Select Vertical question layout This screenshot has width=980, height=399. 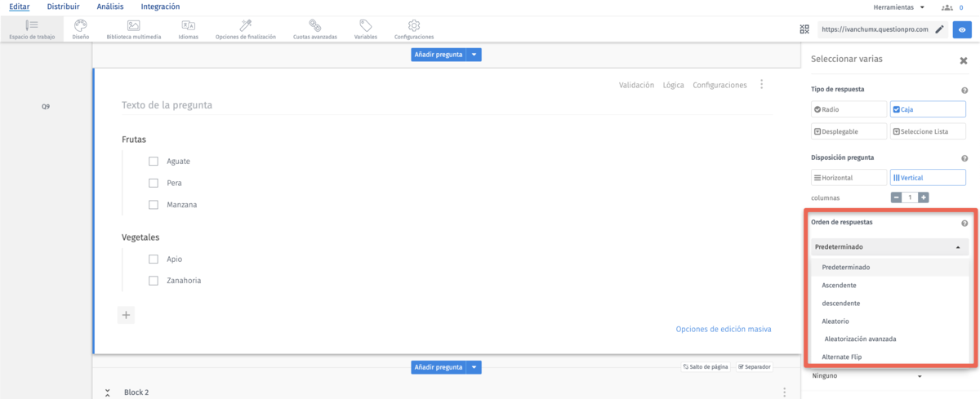click(x=928, y=177)
